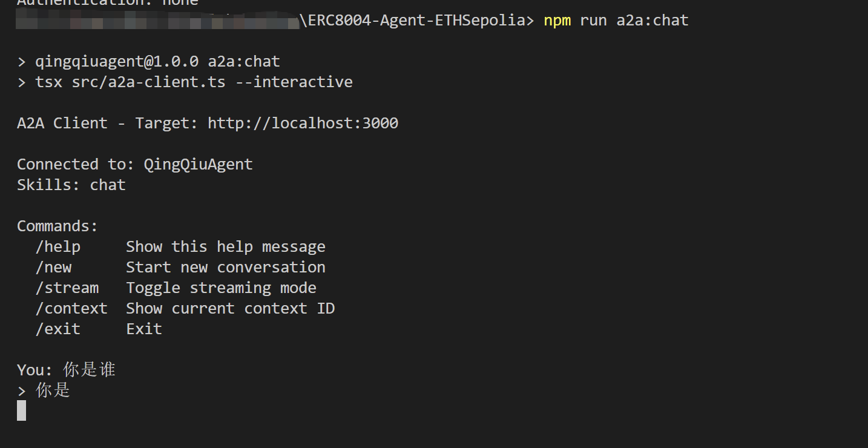Click the /stream command entry

pyautogui.click(x=67, y=288)
